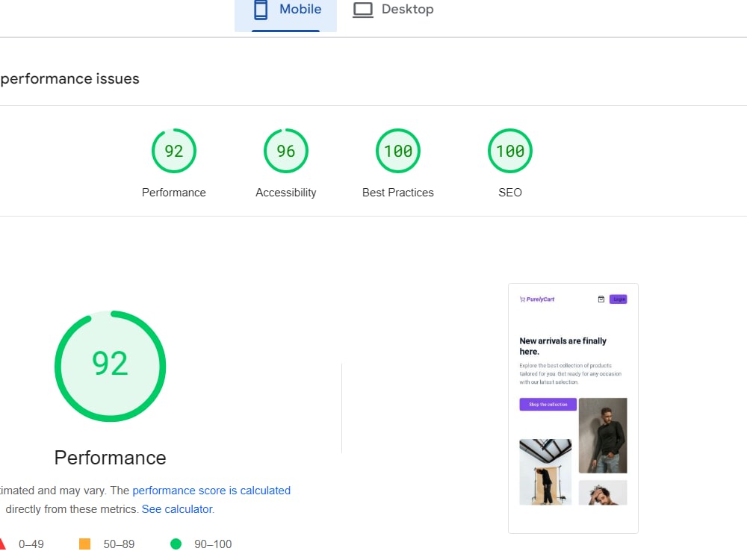The image size is (747, 560).
Task: Click the man in black sweater preview photo
Action: tap(603, 435)
